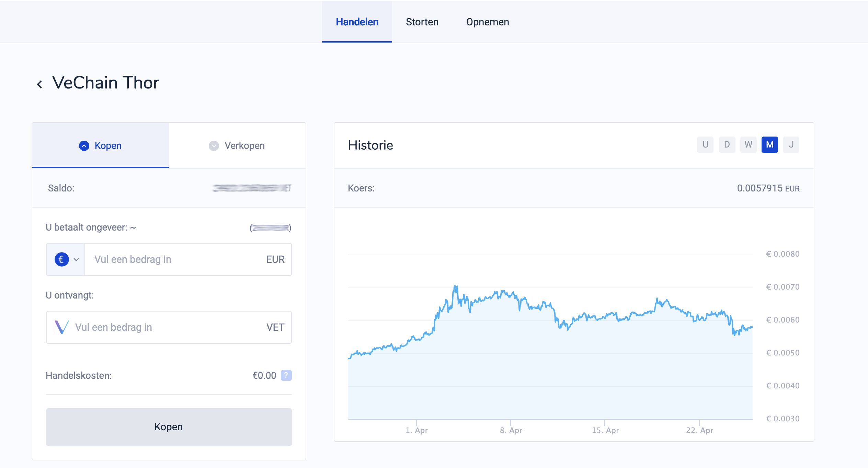Click the 1. Apr axis label

coord(417,430)
